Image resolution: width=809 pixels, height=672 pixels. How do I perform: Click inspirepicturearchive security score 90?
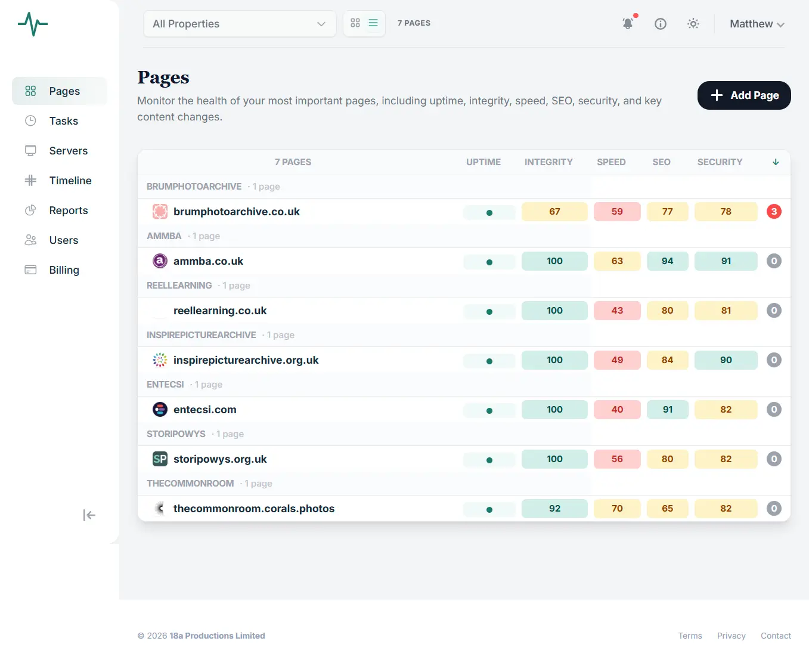[x=726, y=360]
